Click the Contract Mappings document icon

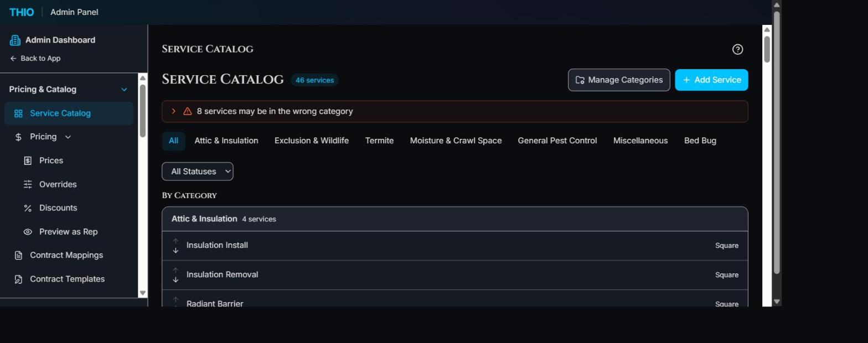click(x=18, y=256)
